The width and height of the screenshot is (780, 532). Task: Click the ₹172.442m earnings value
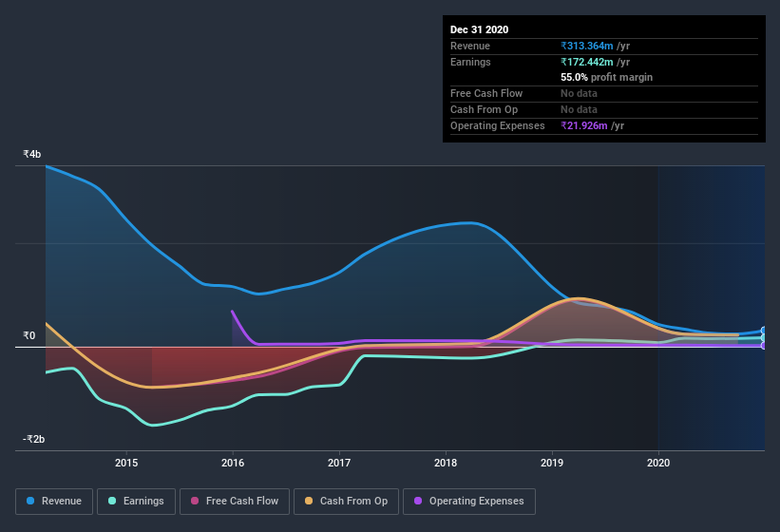(x=587, y=62)
